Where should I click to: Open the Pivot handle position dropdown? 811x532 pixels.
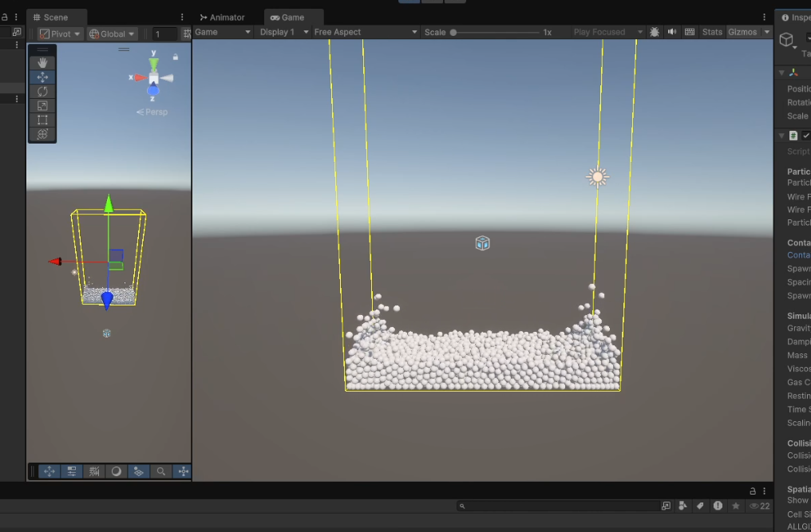60,33
